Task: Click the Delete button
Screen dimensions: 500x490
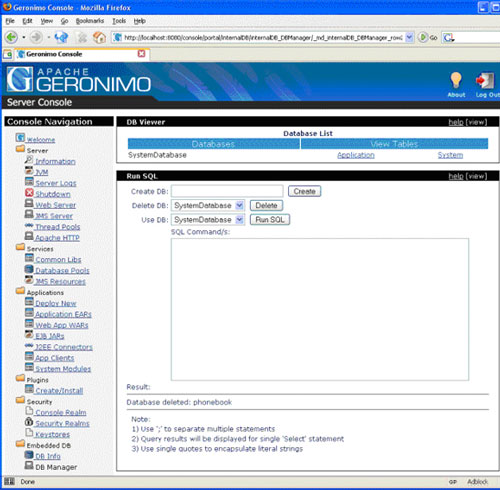Action: [x=266, y=205]
